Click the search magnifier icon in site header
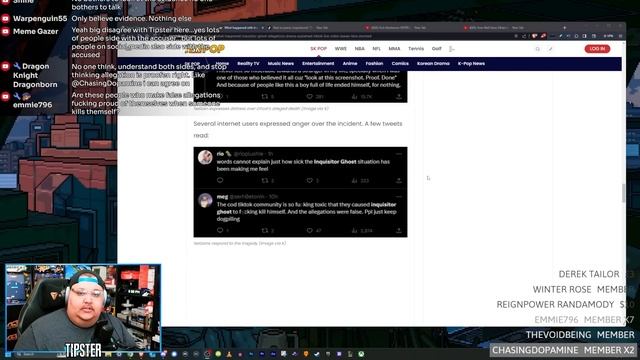The image size is (640, 360). (538, 49)
